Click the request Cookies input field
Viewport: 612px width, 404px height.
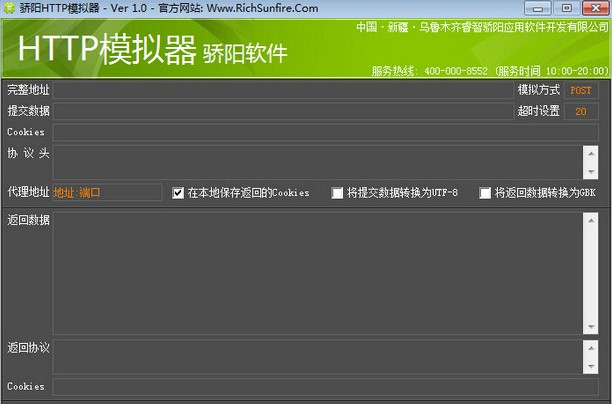coord(326,132)
